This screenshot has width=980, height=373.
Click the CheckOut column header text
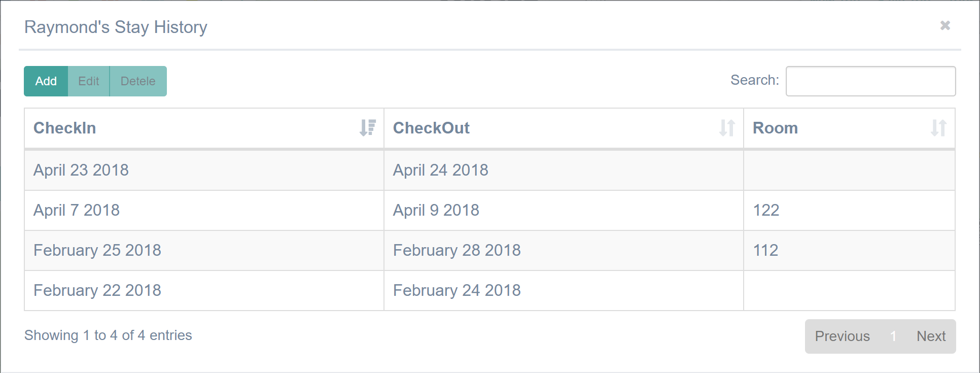(431, 128)
